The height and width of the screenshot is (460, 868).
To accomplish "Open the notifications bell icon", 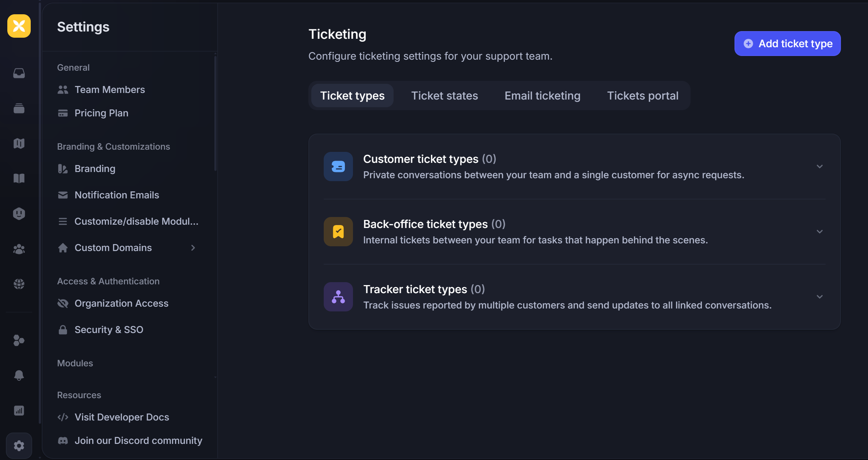I will (19, 375).
